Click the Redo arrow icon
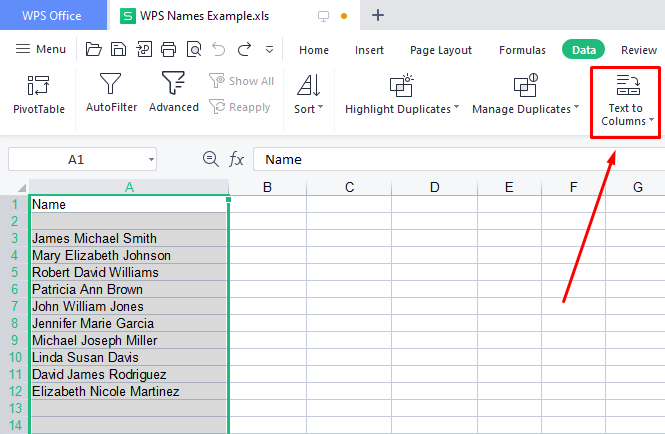Viewport: 665px width, 434px height. (x=244, y=49)
